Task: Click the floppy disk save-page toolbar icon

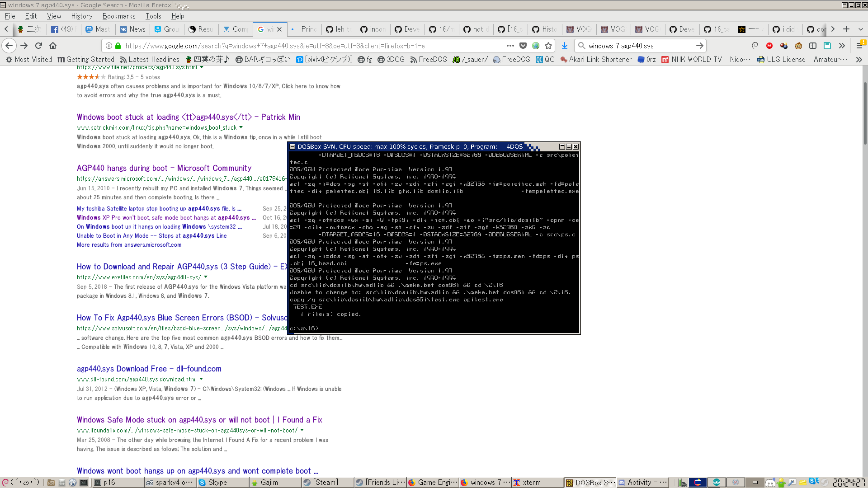Action: click(x=827, y=46)
